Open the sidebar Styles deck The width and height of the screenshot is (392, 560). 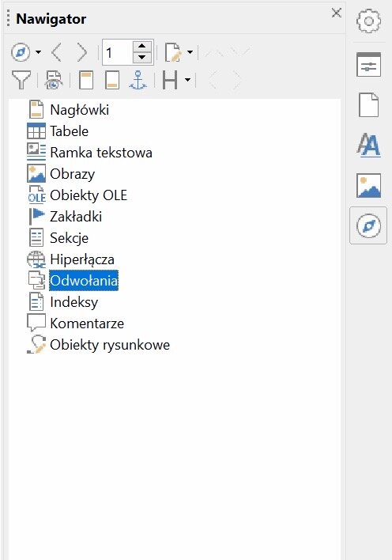tap(368, 145)
